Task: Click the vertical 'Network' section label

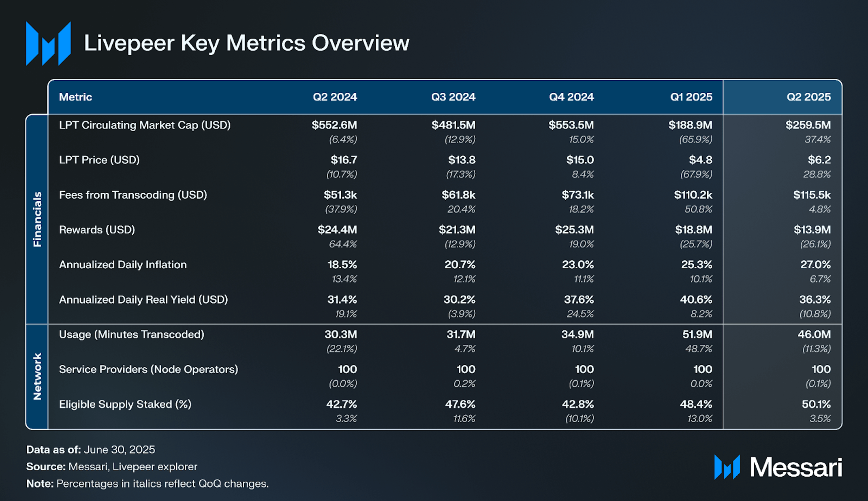Action: 37,377
